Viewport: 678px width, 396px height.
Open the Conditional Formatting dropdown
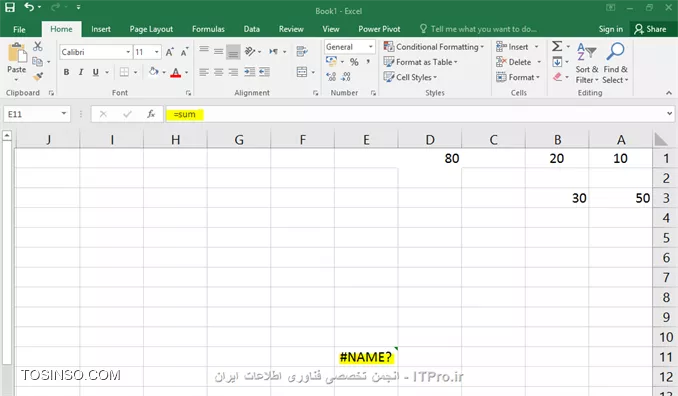click(x=434, y=46)
